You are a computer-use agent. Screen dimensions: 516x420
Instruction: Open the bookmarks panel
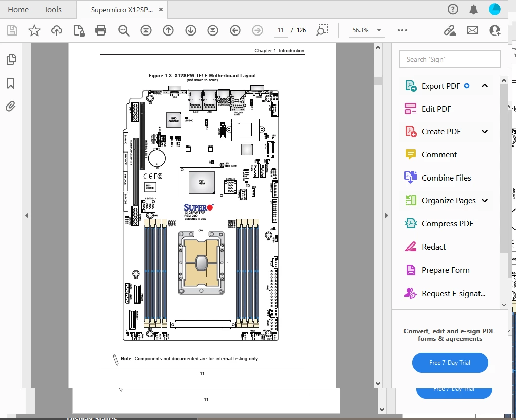point(11,83)
